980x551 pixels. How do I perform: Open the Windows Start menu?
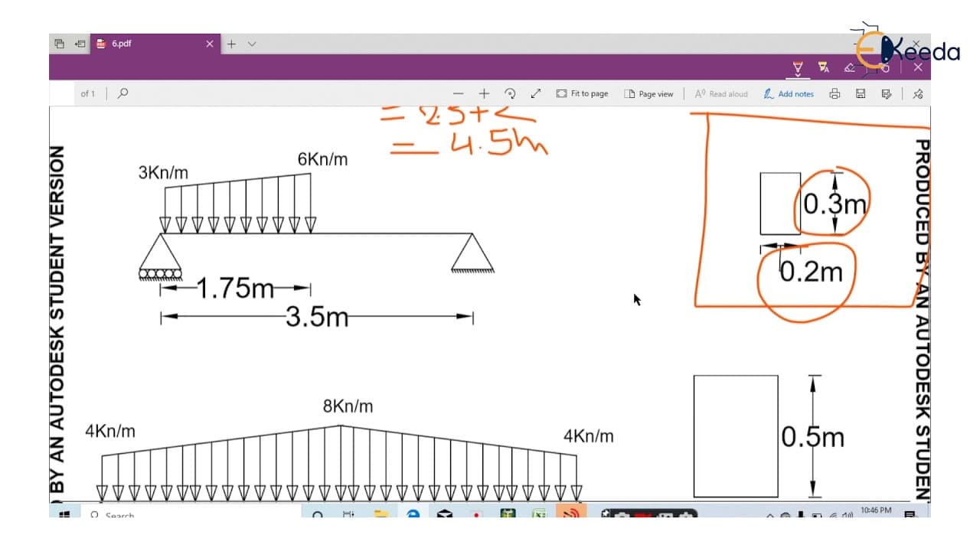coord(64,514)
